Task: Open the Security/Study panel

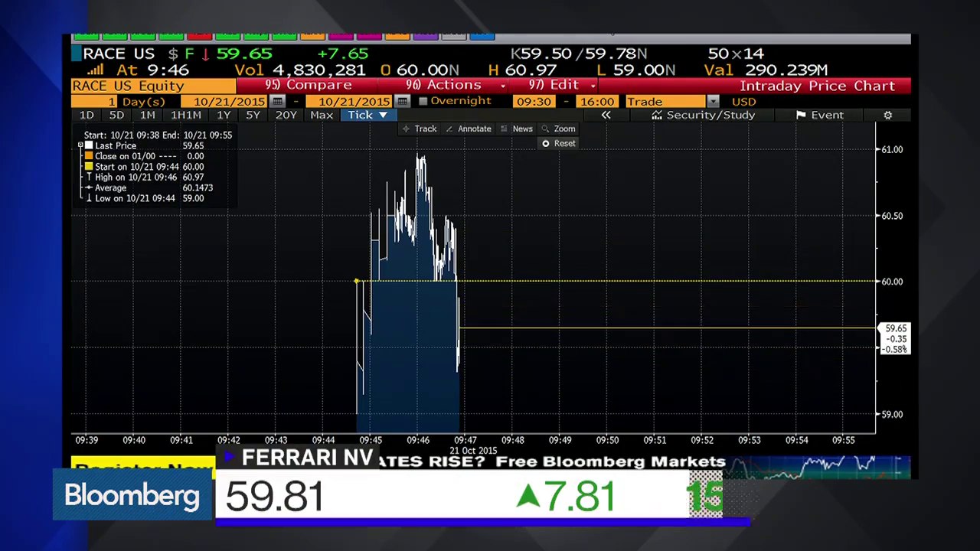Action: (704, 115)
